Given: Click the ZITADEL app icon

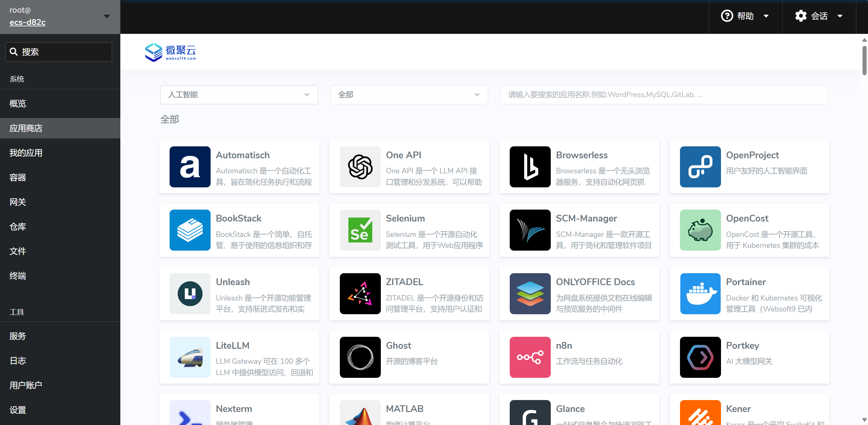Looking at the screenshot, I should (x=360, y=294).
